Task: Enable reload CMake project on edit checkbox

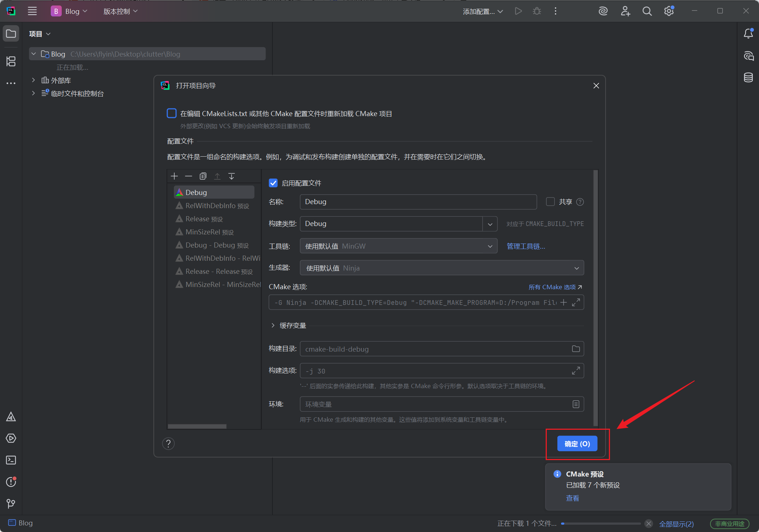Action: click(172, 114)
